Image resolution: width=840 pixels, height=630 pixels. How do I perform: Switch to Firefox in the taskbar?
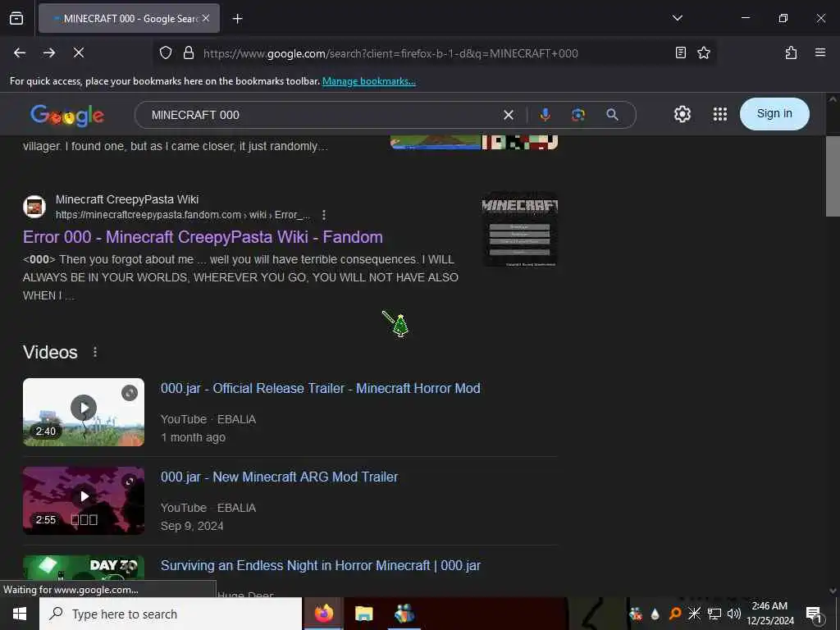[x=323, y=614]
